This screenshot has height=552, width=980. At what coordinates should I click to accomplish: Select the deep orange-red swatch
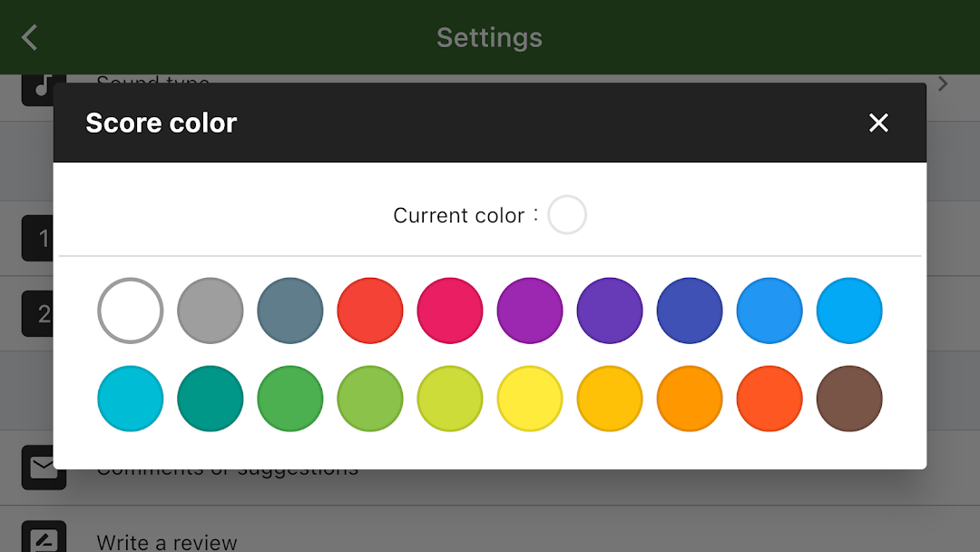point(769,399)
